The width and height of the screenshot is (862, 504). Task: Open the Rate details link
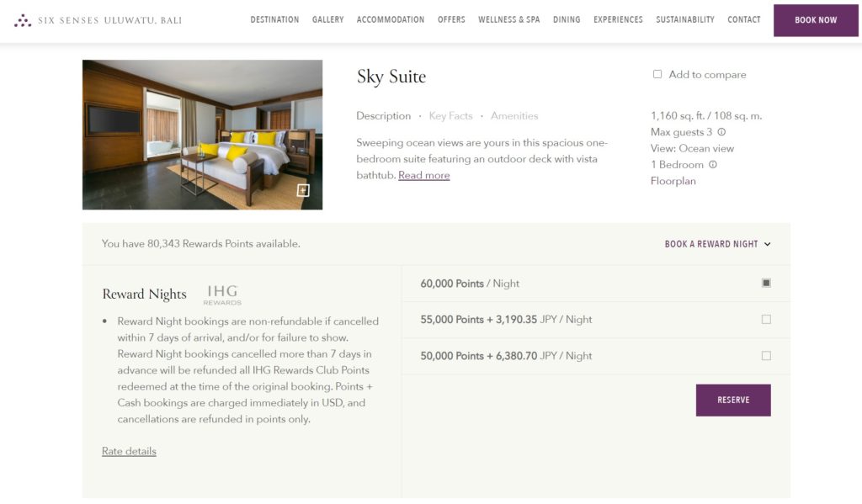(129, 451)
